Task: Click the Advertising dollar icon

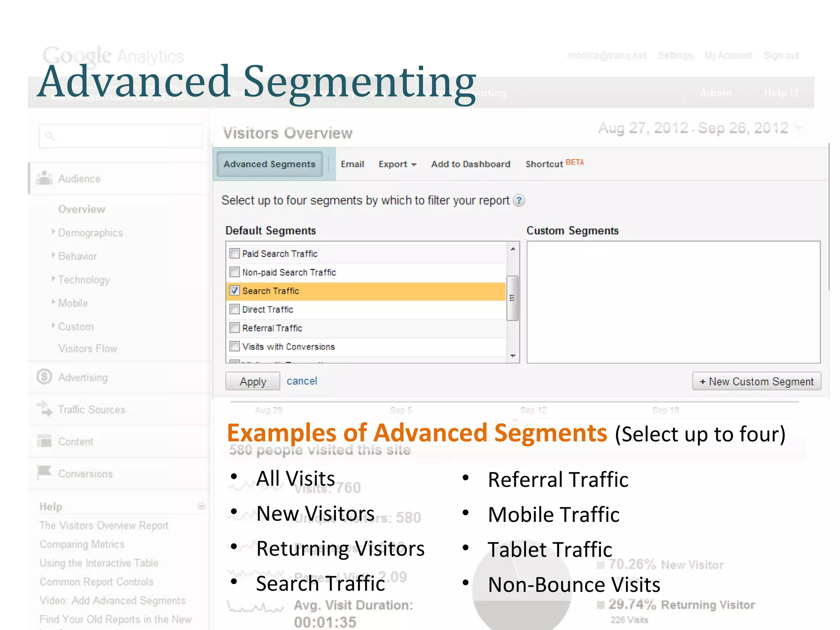Action: point(44,377)
